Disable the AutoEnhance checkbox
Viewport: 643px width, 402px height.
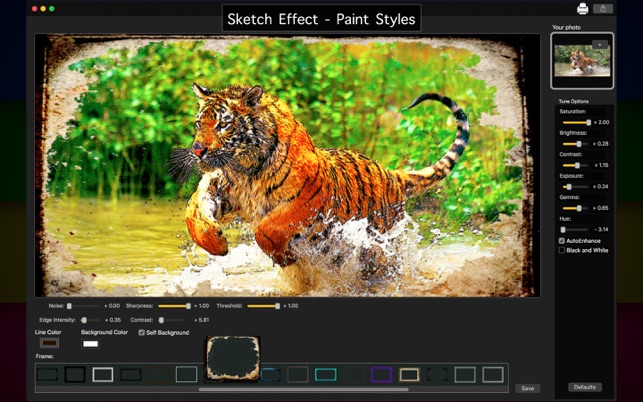(562, 241)
